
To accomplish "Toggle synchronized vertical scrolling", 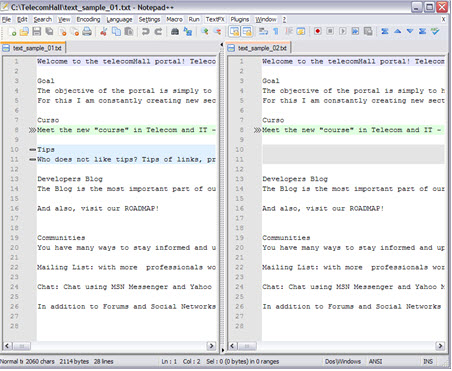I will 234,32.
